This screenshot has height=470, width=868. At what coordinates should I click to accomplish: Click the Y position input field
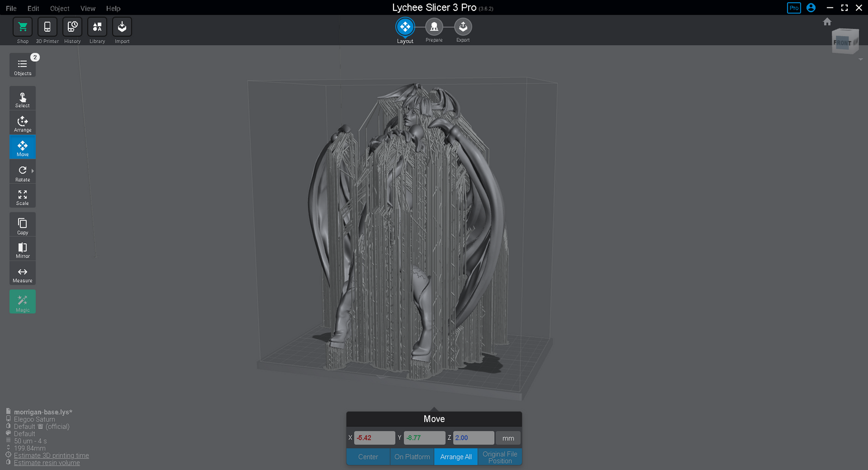coord(424,438)
